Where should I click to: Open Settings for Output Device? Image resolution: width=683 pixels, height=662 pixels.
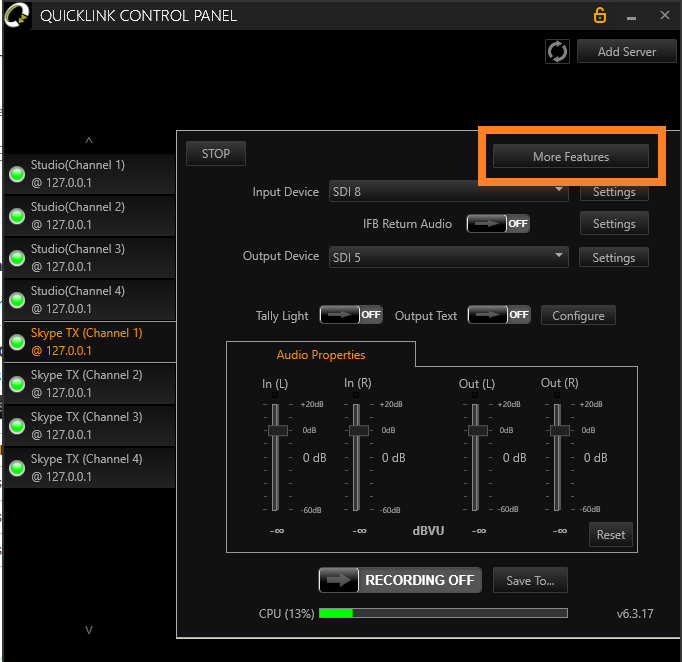(614, 257)
